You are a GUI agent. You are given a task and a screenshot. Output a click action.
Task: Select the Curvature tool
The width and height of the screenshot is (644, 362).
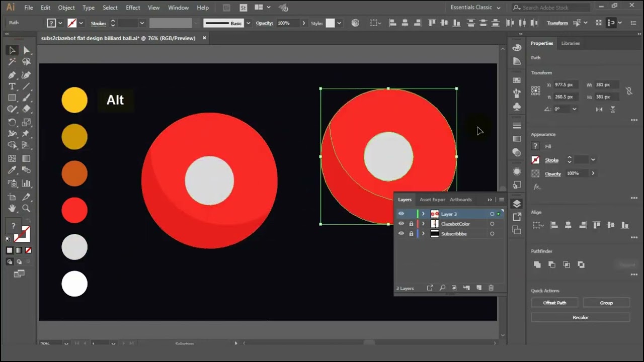[x=27, y=74]
